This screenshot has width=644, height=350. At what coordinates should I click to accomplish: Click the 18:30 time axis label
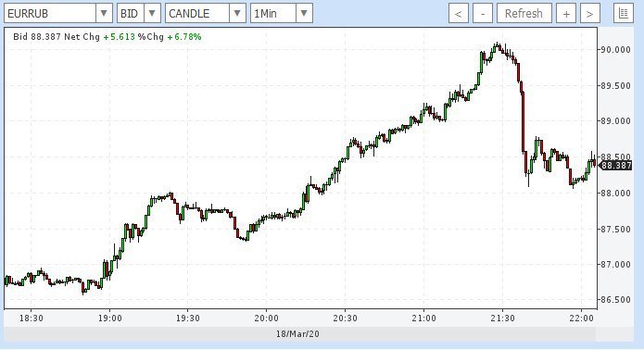pyautogui.click(x=32, y=319)
